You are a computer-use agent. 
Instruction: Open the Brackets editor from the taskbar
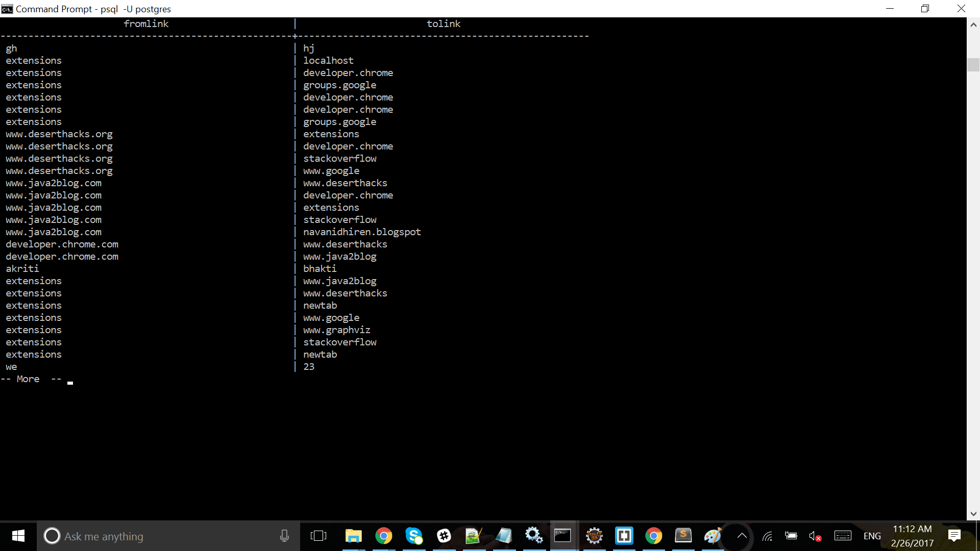click(x=624, y=536)
